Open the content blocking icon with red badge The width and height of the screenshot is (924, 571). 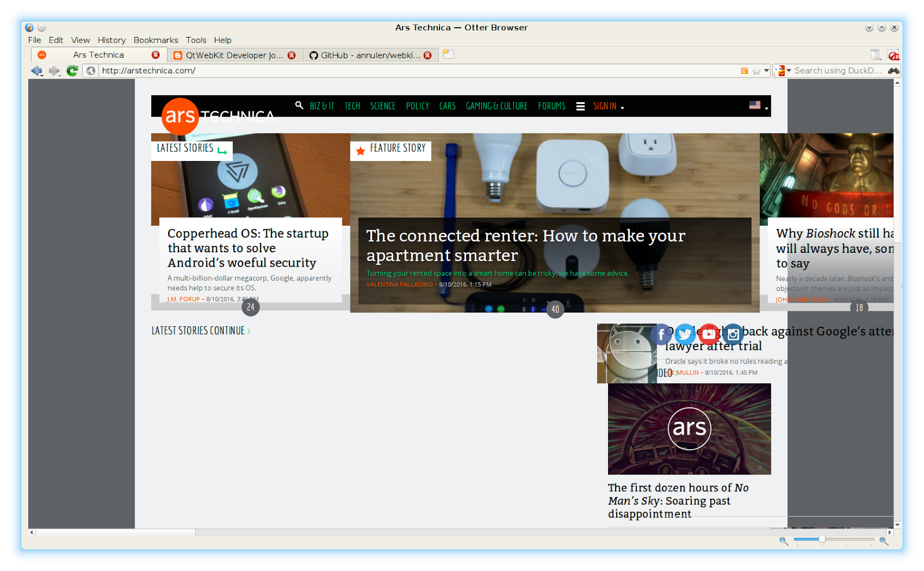coord(893,55)
